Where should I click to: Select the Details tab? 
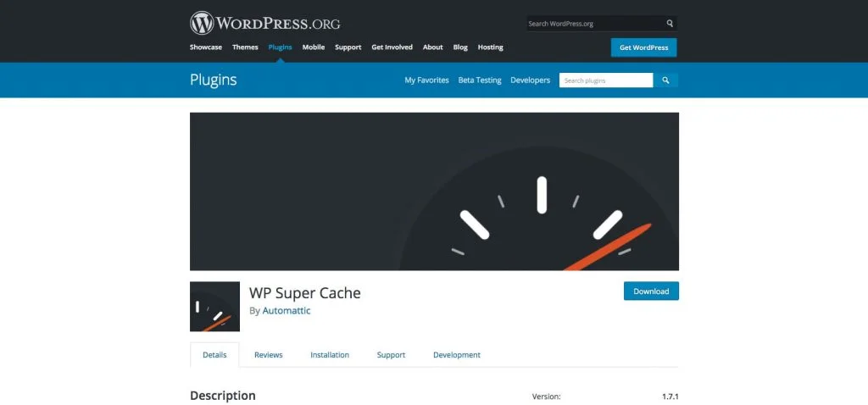click(214, 355)
